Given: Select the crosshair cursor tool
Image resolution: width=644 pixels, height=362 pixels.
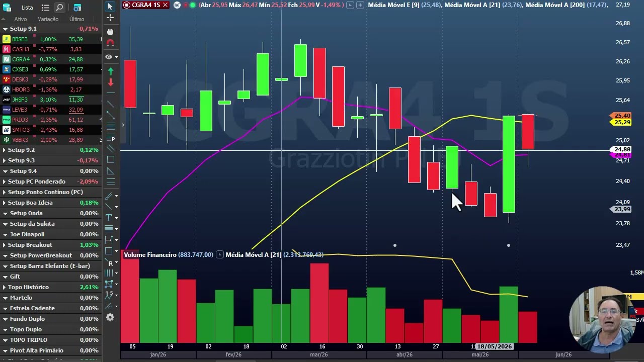Looking at the screenshot, I should (110, 18).
